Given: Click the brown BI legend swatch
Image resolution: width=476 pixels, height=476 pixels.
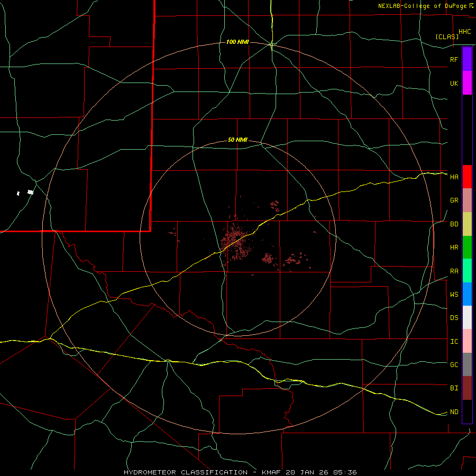Looking at the screenshot, I should point(467,388).
